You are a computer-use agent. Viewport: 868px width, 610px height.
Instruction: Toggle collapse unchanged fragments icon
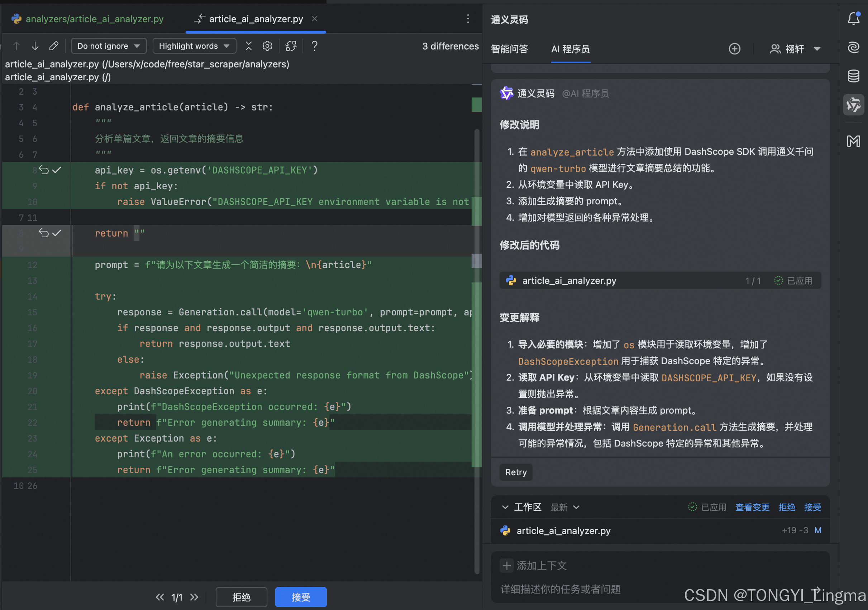point(248,46)
